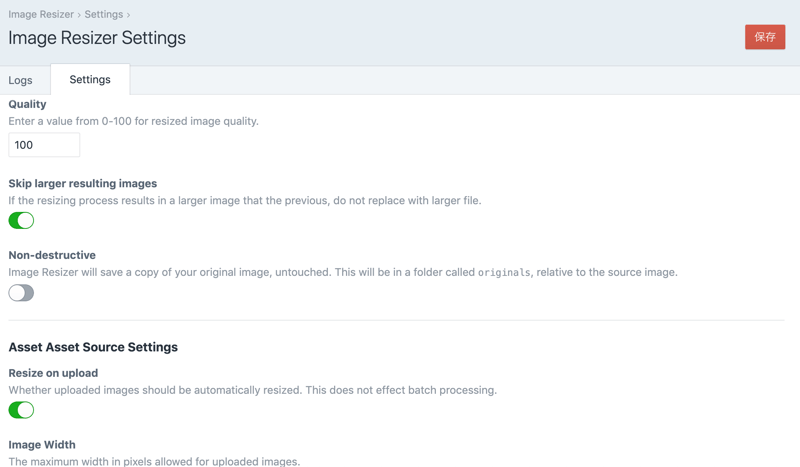800x467 pixels.
Task: Turn off the Resize on upload toggle
Action: (x=21, y=410)
